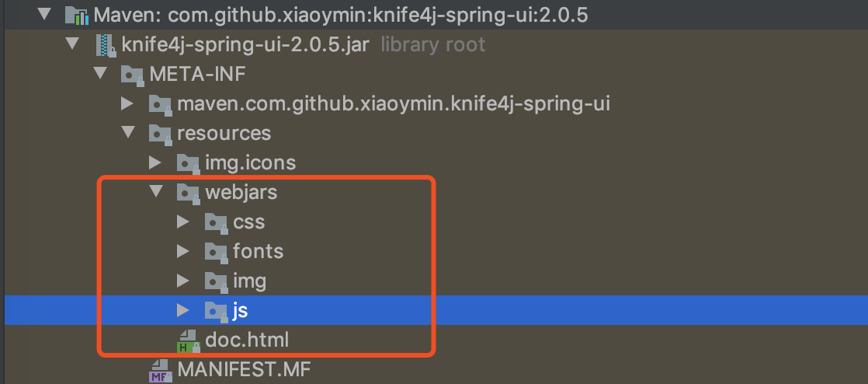Expand the js folder arrow
Image resolution: width=868 pixels, height=384 pixels.
(x=183, y=311)
